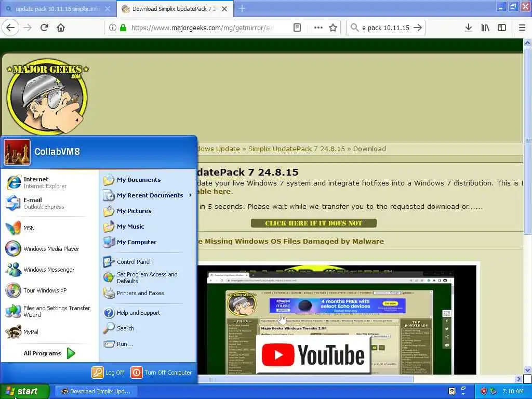Click the vertical scrollbar down arrow
Image resolution: width=532 pixels, height=399 pixels.
527,370
